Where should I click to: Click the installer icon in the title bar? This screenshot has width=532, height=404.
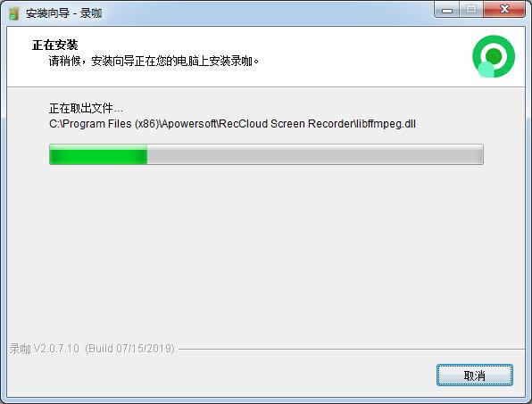[13, 13]
